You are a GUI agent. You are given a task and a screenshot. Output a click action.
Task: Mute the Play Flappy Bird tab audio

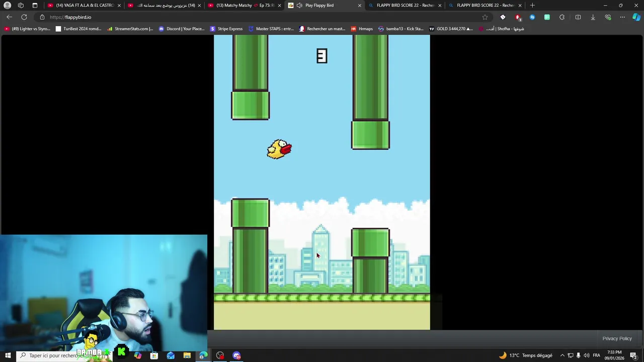click(x=299, y=5)
